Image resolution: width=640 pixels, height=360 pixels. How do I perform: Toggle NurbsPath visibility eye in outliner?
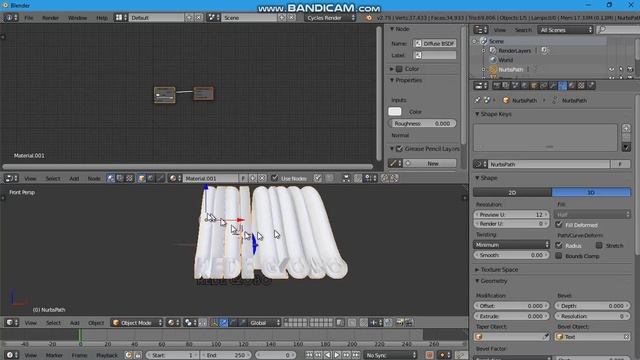[611, 69]
